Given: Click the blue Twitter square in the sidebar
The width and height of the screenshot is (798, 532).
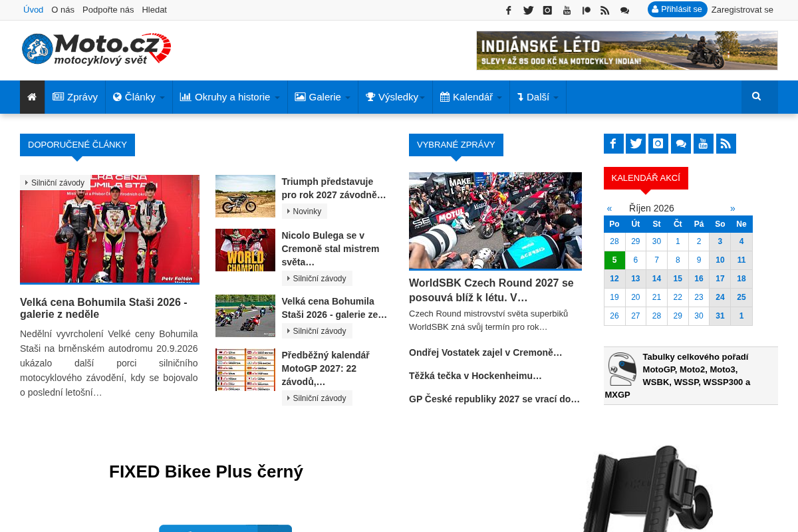Looking at the screenshot, I should tap(636, 144).
